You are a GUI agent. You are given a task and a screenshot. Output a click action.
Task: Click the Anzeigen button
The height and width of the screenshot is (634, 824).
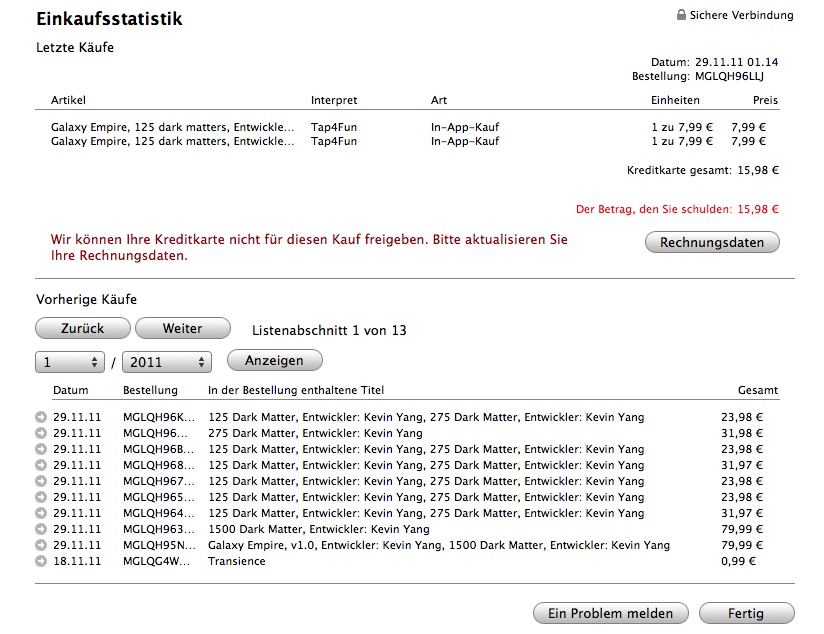pos(274,360)
